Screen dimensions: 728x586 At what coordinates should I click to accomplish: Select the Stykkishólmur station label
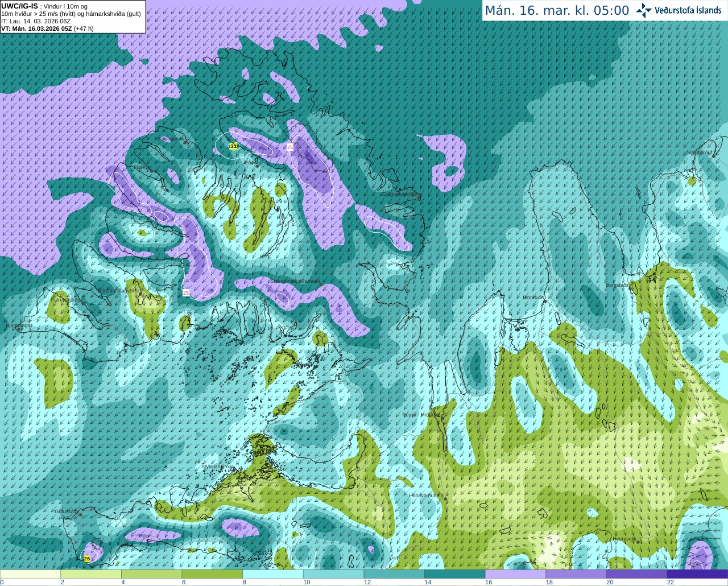click(x=218, y=467)
